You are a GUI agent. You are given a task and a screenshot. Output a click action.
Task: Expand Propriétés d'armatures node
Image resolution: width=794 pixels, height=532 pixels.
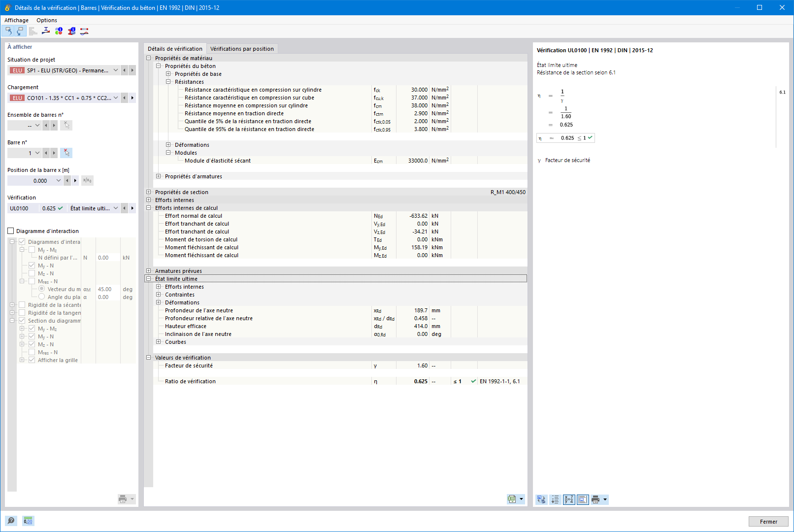click(x=158, y=176)
